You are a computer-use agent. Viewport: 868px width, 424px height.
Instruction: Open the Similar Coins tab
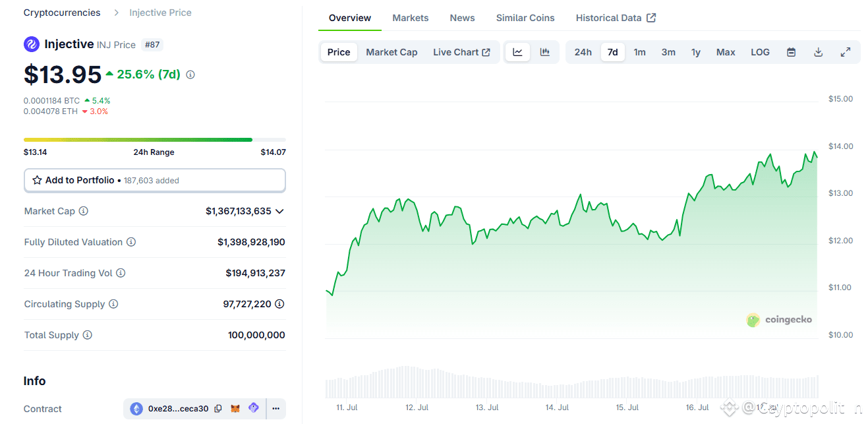pos(525,18)
